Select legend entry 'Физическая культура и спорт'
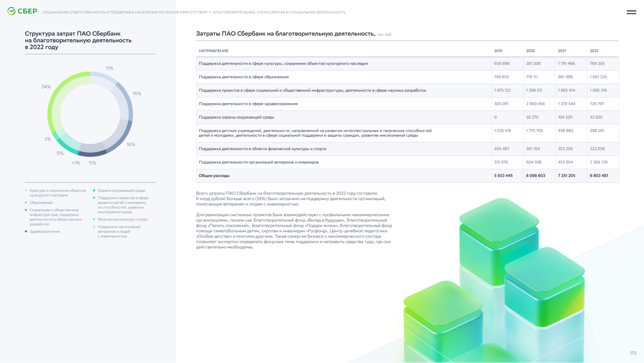 tap(123, 219)
